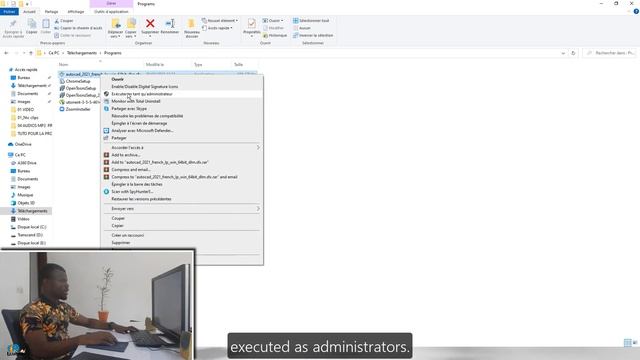Click Ce PC in the address breadcrumb
Screen dimensions: 640x360
click(x=54, y=53)
